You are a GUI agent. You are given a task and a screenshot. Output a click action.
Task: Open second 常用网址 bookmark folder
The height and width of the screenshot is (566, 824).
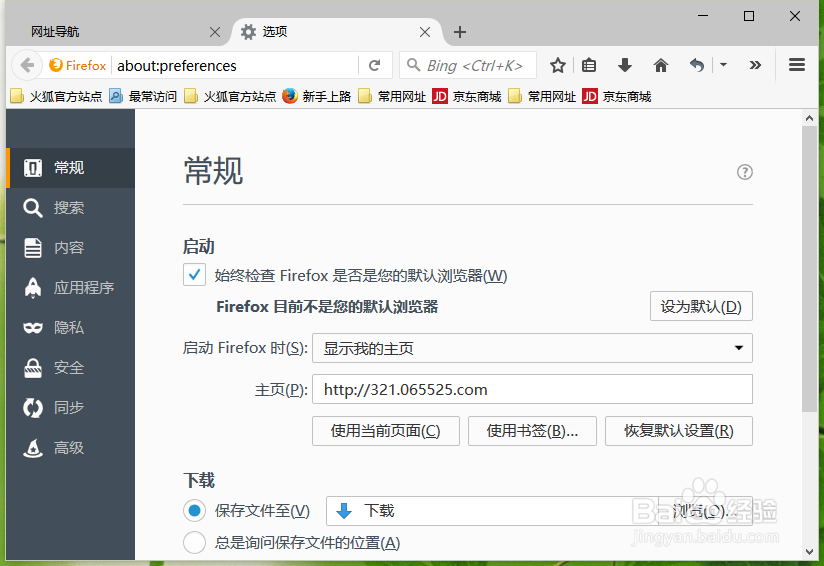542,96
